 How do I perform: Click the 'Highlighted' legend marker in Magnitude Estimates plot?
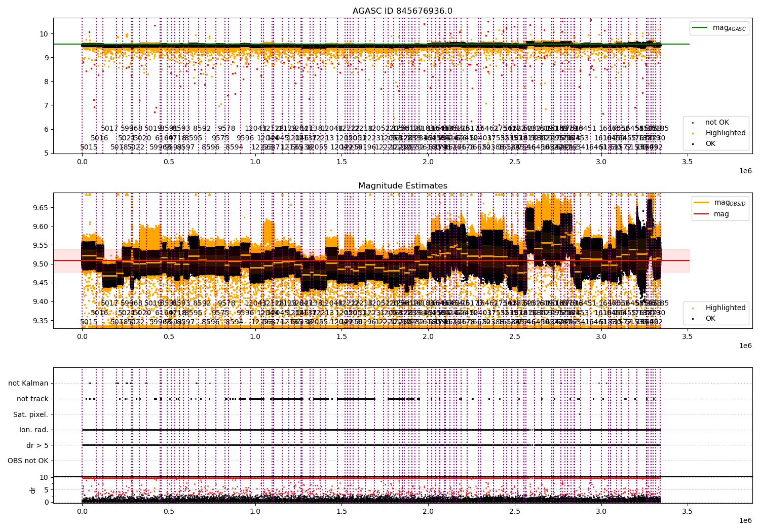pyautogui.click(x=693, y=308)
